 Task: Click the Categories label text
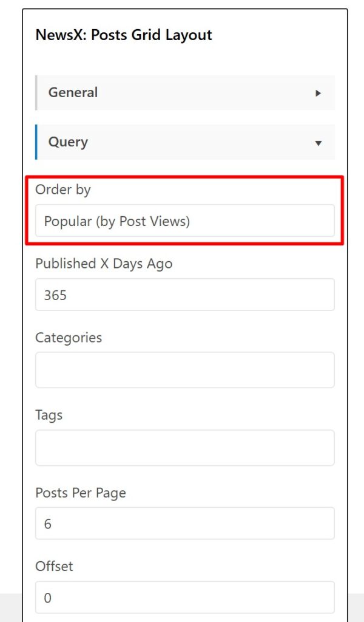tap(69, 338)
